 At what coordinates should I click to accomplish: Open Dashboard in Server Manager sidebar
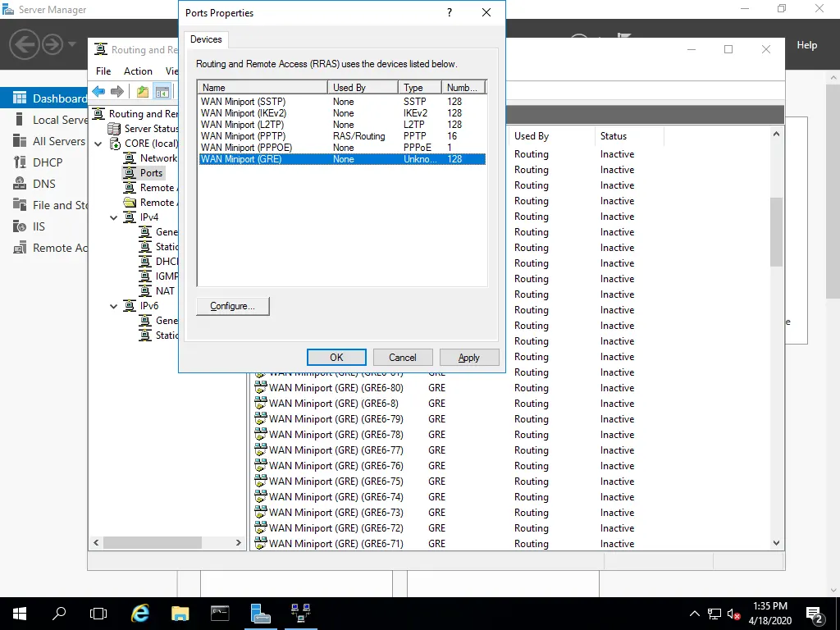44,98
